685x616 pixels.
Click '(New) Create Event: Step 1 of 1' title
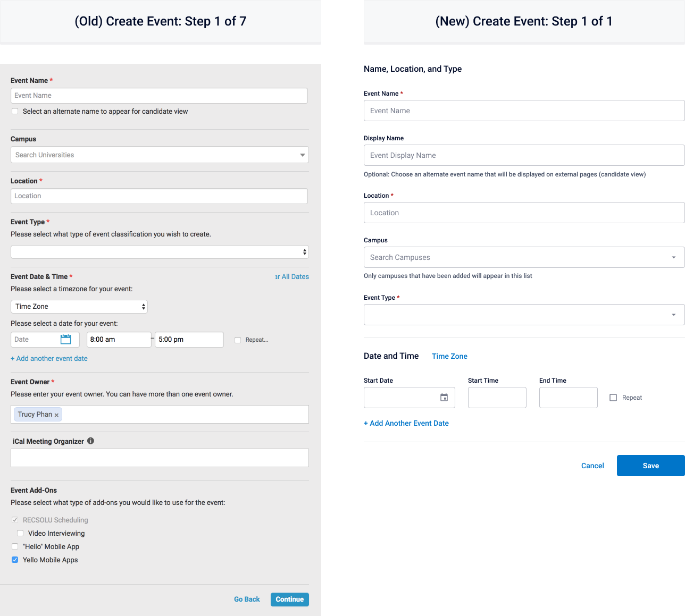pyautogui.click(x=524, y=21)
